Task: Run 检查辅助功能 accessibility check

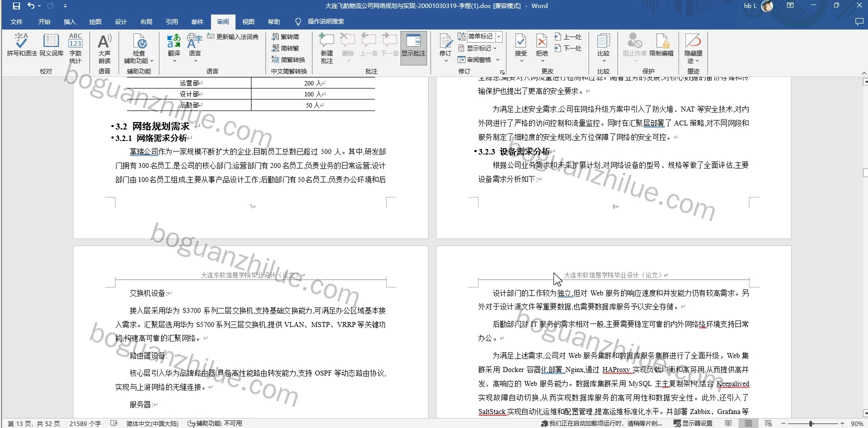Action: click(x=139, y=48)
